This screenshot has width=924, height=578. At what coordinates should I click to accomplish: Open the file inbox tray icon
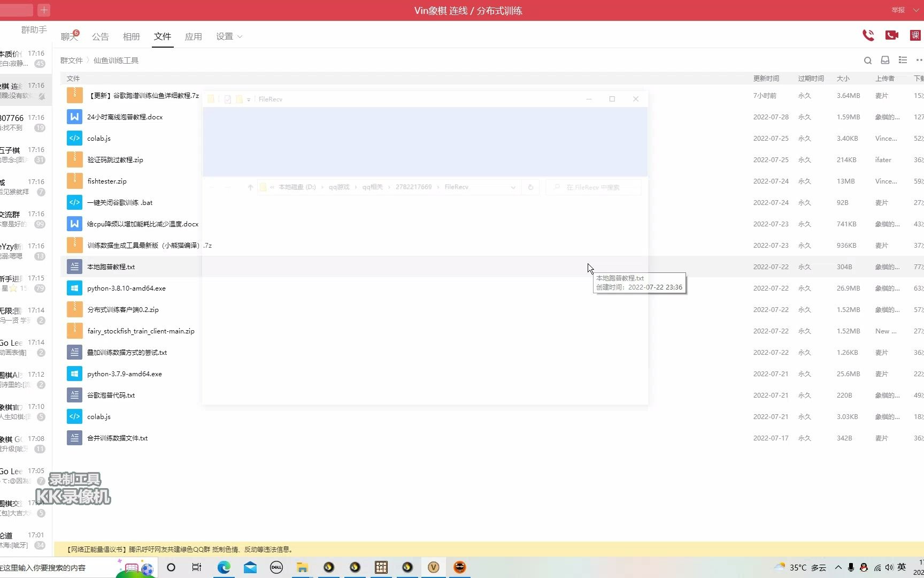885,60
